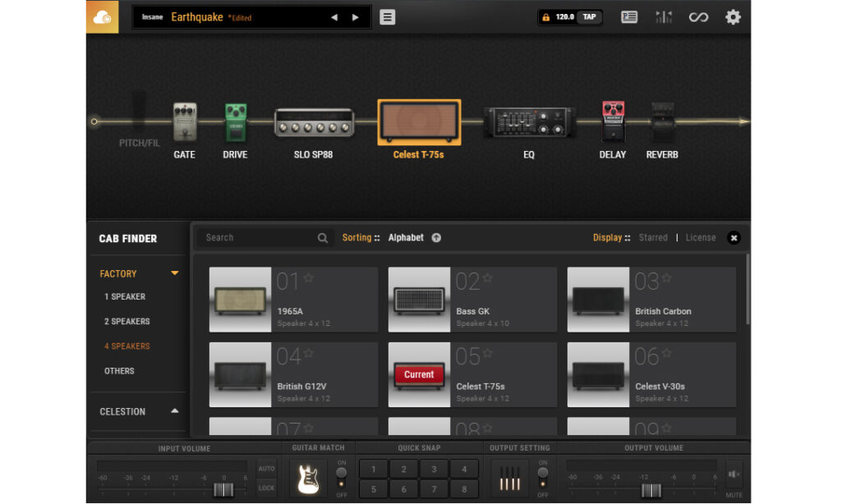Recall quick snap 6
This screenshot has height=504, width=841.
[x=404, y=489]
